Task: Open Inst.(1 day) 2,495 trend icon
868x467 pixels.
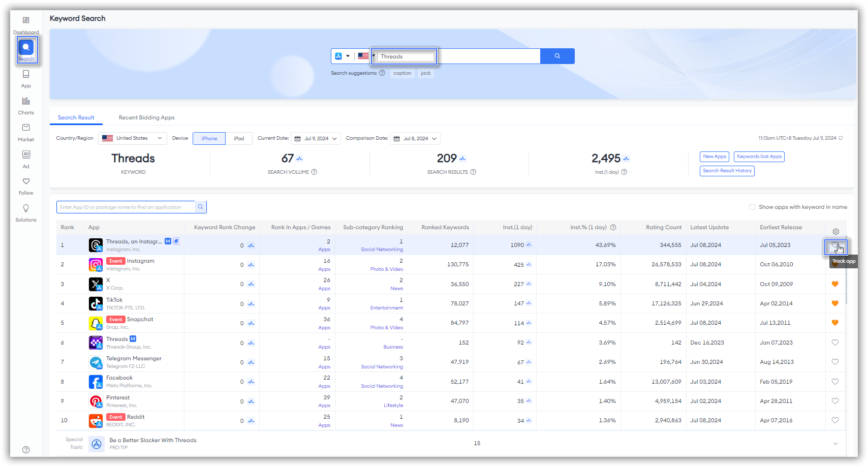Action: 626,159
